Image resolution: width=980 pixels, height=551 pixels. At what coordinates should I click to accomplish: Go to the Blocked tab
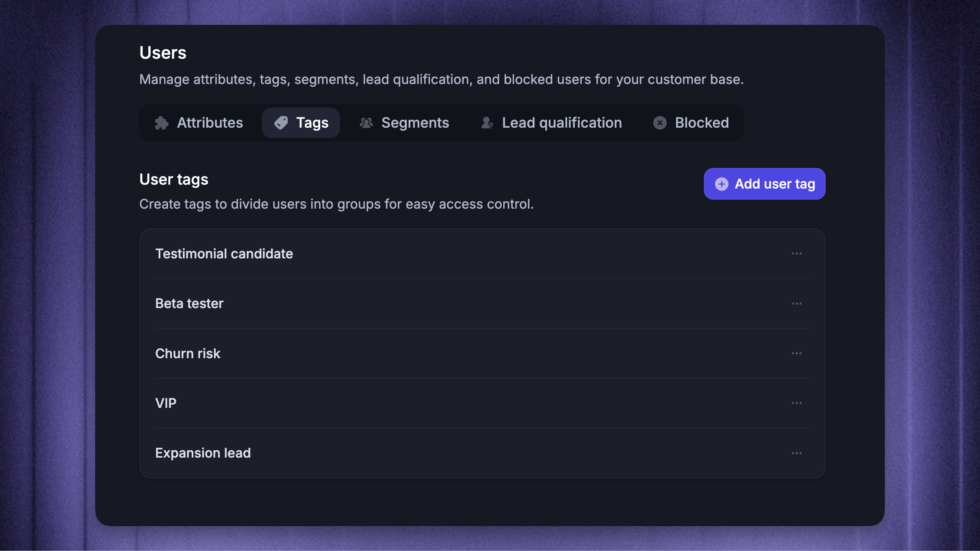(691, 123)
